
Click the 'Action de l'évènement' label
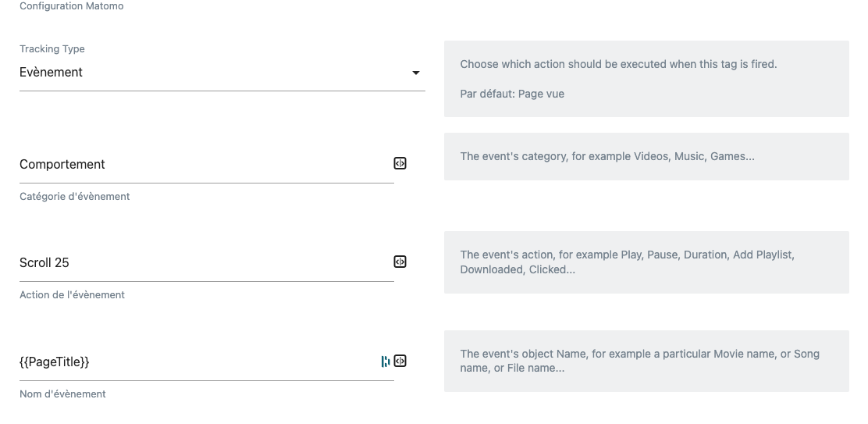[73, 294]
